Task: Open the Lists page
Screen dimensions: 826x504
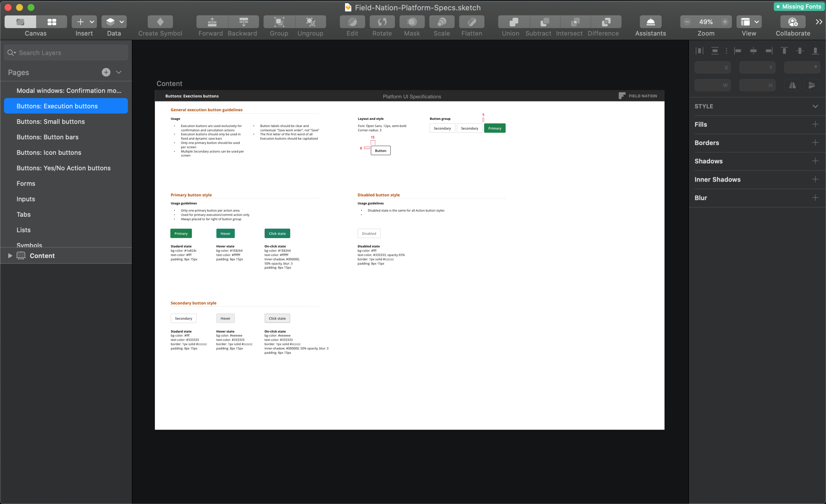Action: point(66,230)
